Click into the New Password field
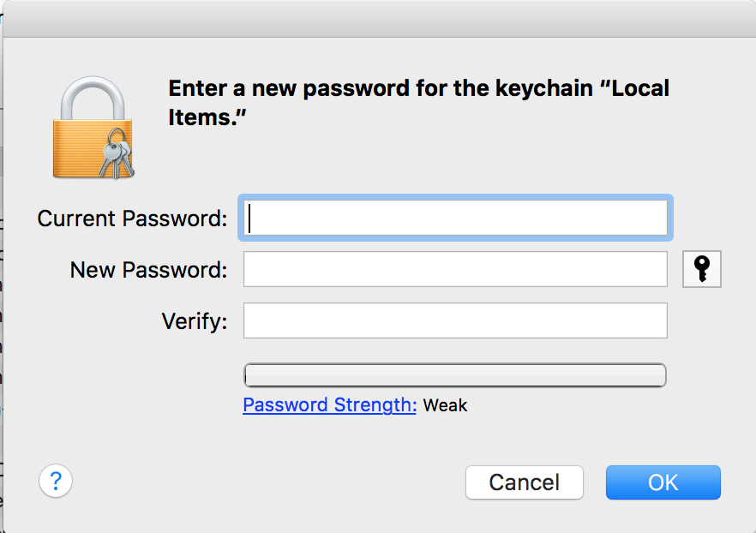 (x=455, y=269)
